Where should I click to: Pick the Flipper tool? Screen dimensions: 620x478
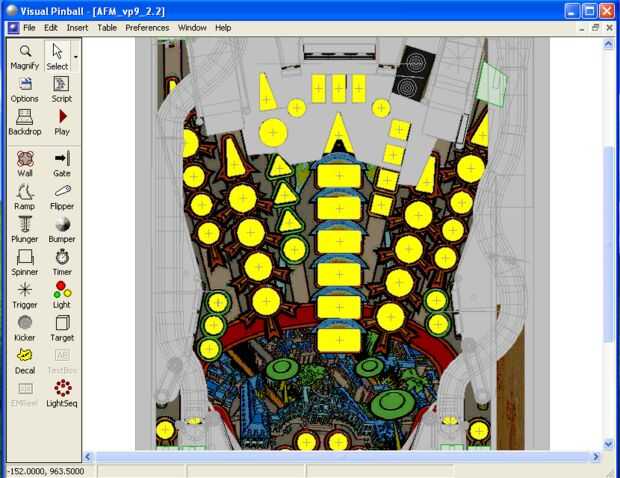coord(62,197)
